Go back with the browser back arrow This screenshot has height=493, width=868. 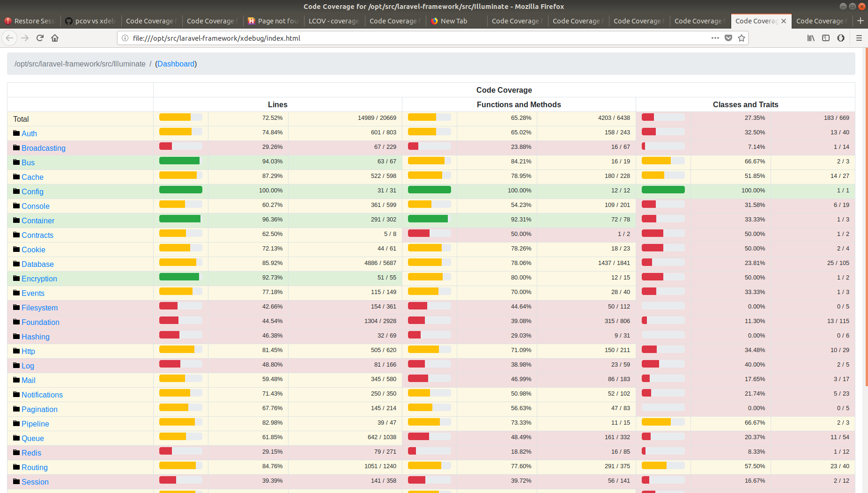point(9,38)
